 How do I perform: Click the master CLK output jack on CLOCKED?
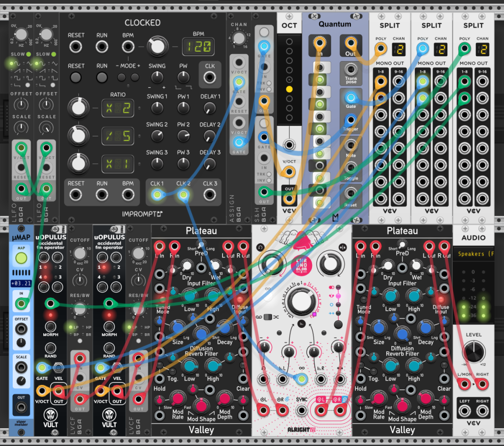(x=210, y=77)
